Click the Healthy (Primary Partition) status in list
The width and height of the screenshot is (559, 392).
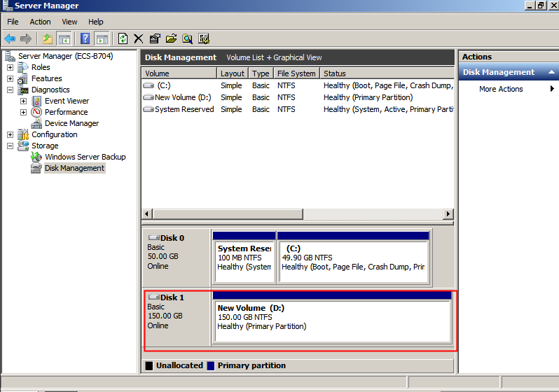coord(368,97)
